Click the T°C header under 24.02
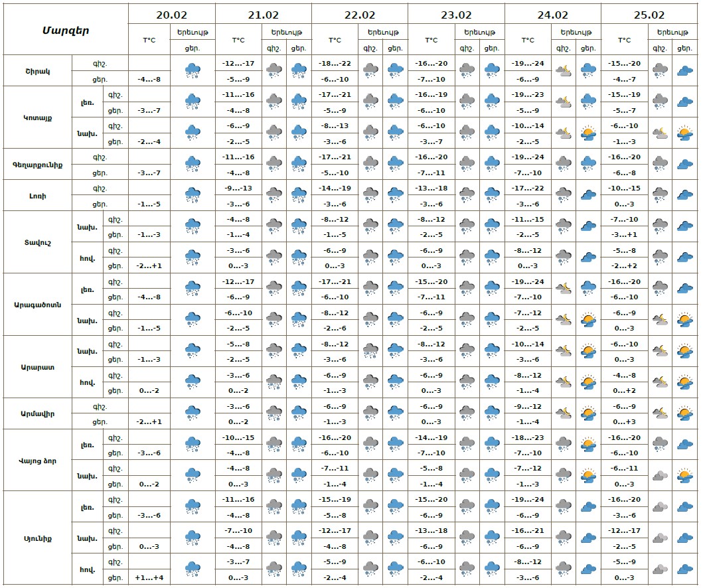The image size is (703, 588). (x=527, y=40)
